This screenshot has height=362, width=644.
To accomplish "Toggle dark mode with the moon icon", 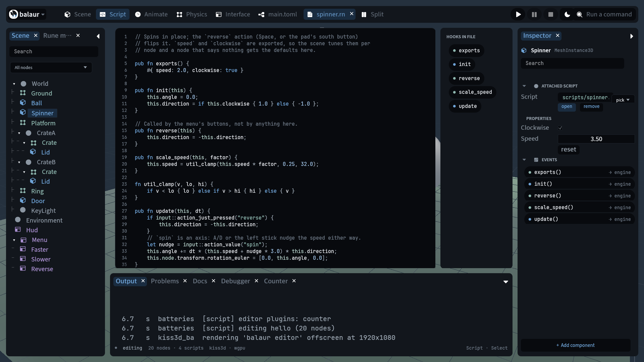I will [567, 14].
